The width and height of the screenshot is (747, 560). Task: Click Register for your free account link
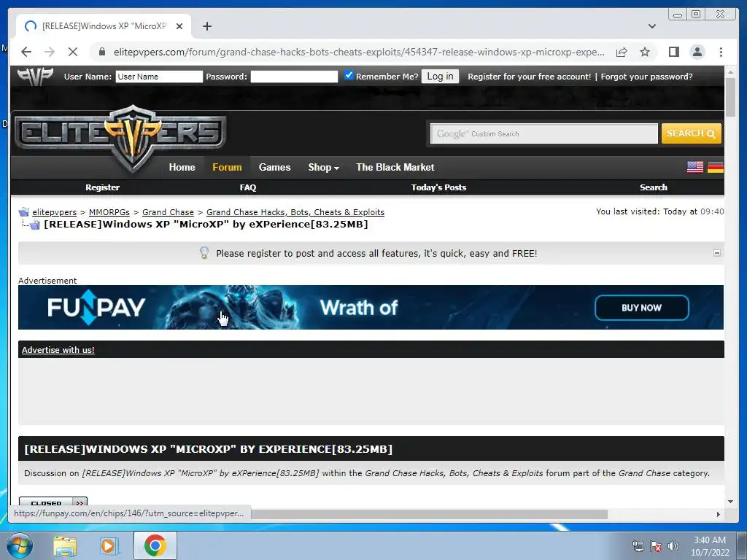pos(530,77)
